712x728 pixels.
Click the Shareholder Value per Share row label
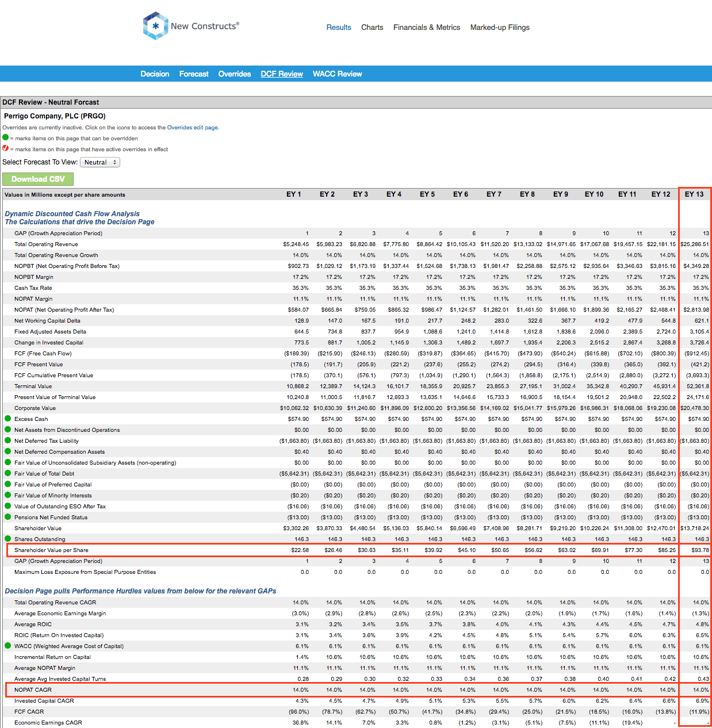51,550
